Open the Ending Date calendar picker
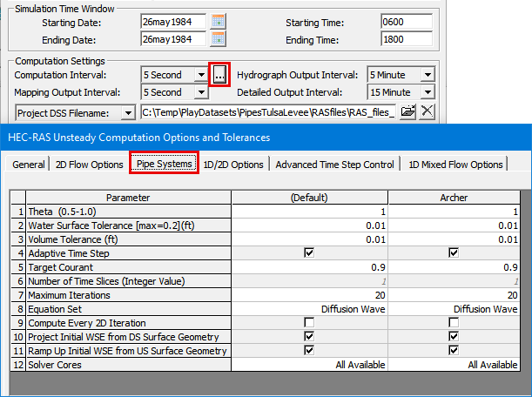Screen dimensions: 532x397 (x=219, y=38)
